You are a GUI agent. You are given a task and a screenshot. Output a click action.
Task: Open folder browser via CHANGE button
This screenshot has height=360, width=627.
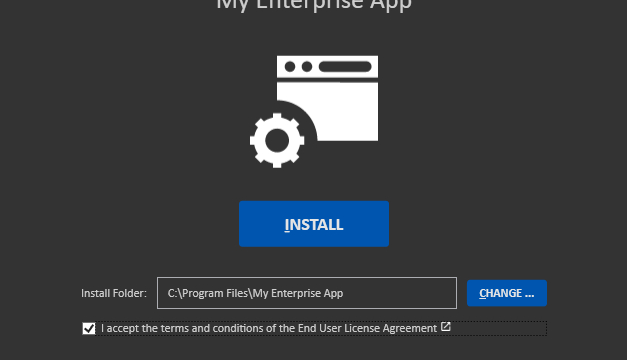[x=507, y=293]
